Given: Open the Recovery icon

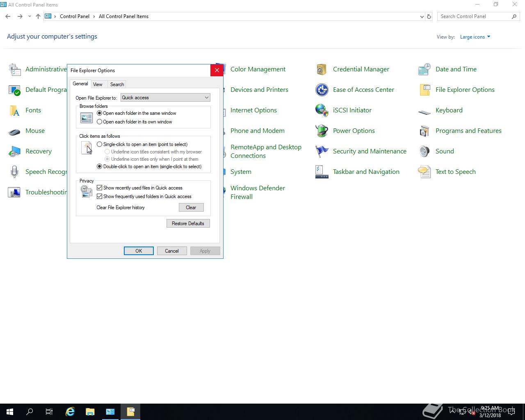Looking at the screenshot, I should click(x=14, y=151).
